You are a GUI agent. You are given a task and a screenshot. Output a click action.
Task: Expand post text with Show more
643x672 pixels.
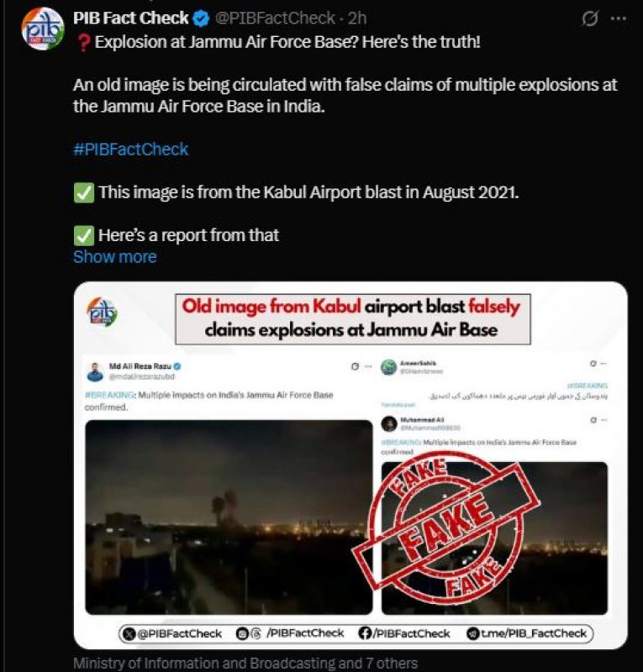(114, 256)
